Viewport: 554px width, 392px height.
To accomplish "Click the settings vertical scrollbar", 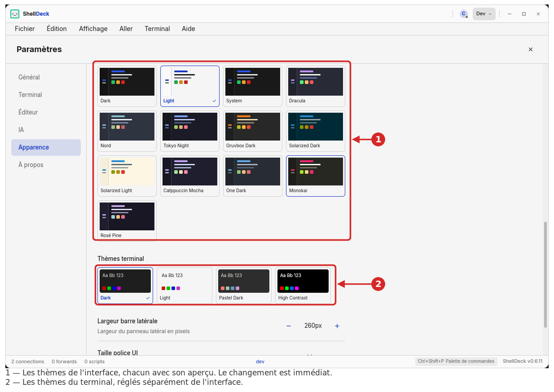I will click(x=545, y=274).
